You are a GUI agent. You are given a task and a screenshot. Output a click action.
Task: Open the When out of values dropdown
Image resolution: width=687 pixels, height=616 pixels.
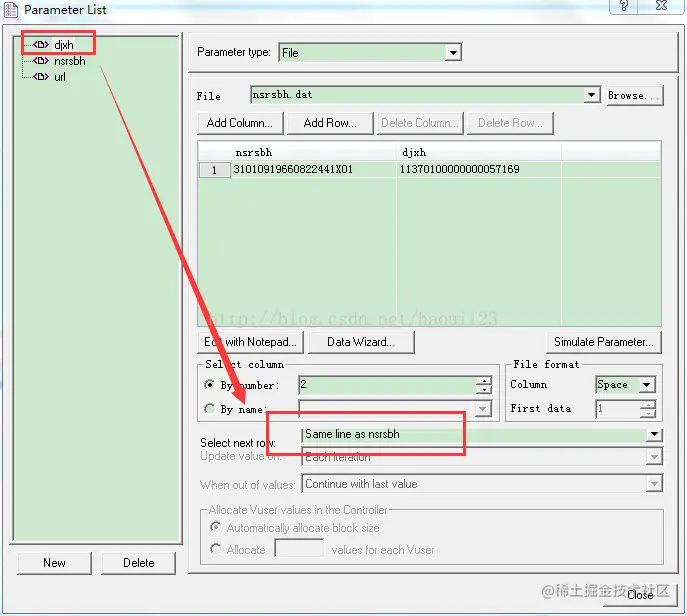[654, 484]
